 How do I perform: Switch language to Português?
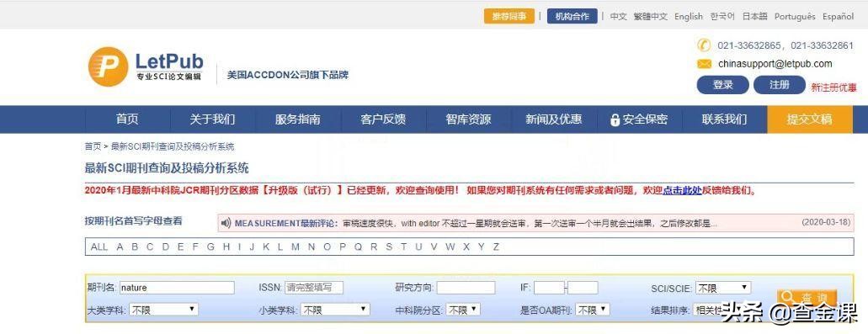pos(795,17)
